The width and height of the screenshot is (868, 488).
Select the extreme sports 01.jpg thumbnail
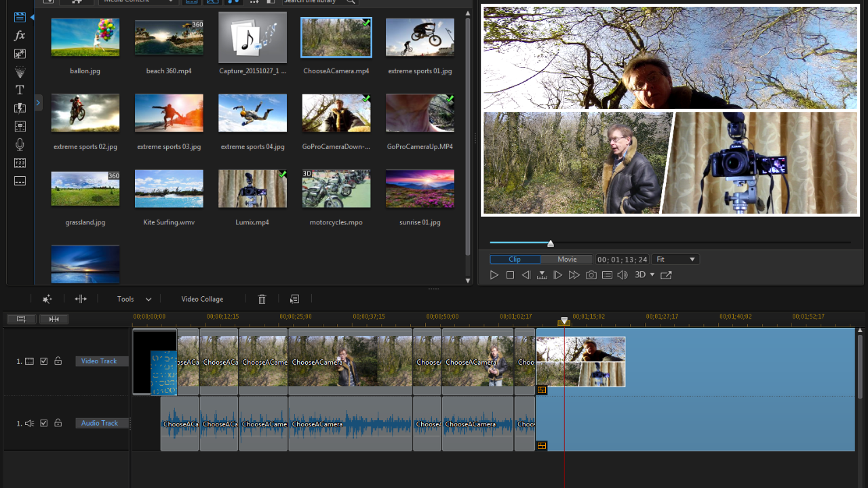(420, 37)
